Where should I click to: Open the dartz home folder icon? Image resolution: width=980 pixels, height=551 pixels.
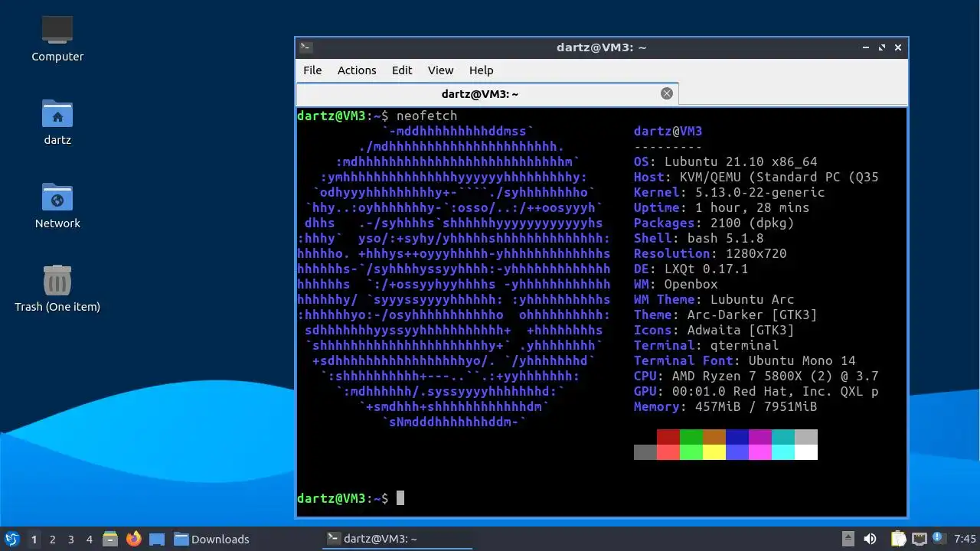coord(57,114)
